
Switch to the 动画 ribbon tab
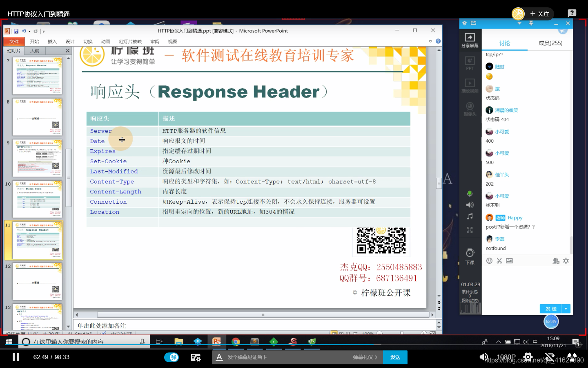106,42
